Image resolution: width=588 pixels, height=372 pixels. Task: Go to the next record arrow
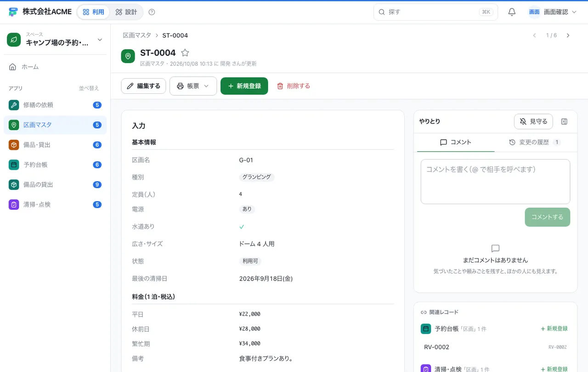tap(568, 35)
